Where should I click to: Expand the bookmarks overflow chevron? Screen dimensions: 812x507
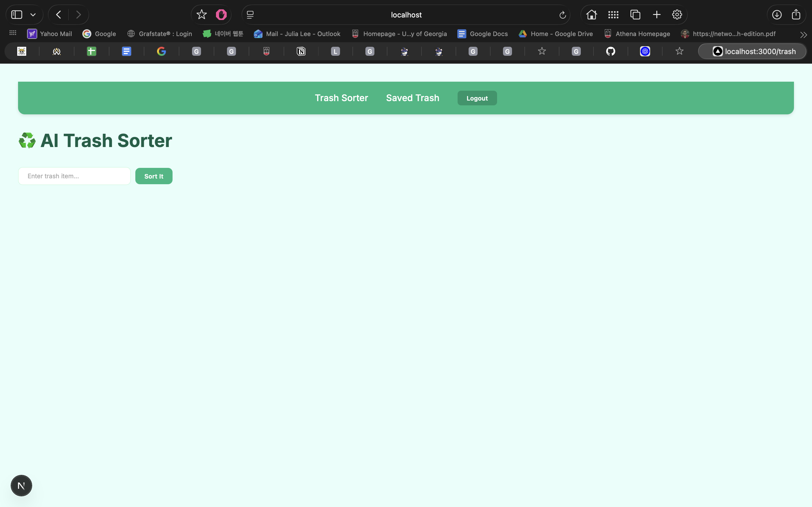click(803, 35)
